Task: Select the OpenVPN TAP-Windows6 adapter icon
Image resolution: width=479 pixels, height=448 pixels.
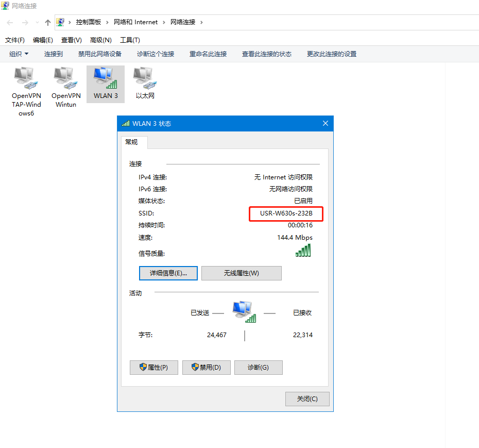Action: [x=26, y=79]
